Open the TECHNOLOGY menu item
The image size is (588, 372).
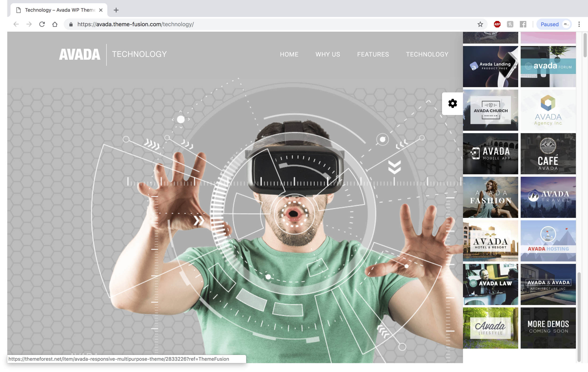click(x=427, y=54)
